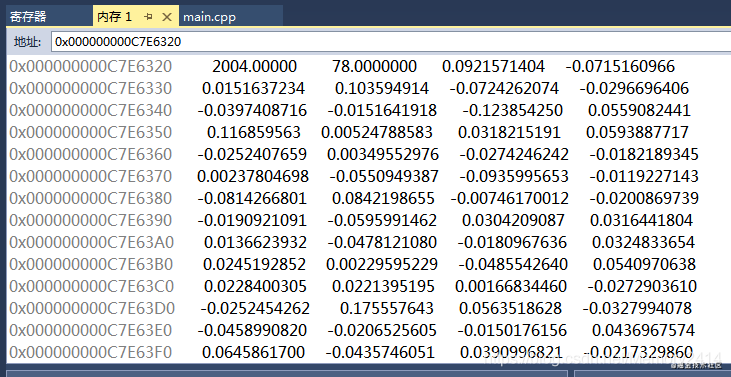
Task: Click the value -0.0182189345
Action: pos(644,154)
